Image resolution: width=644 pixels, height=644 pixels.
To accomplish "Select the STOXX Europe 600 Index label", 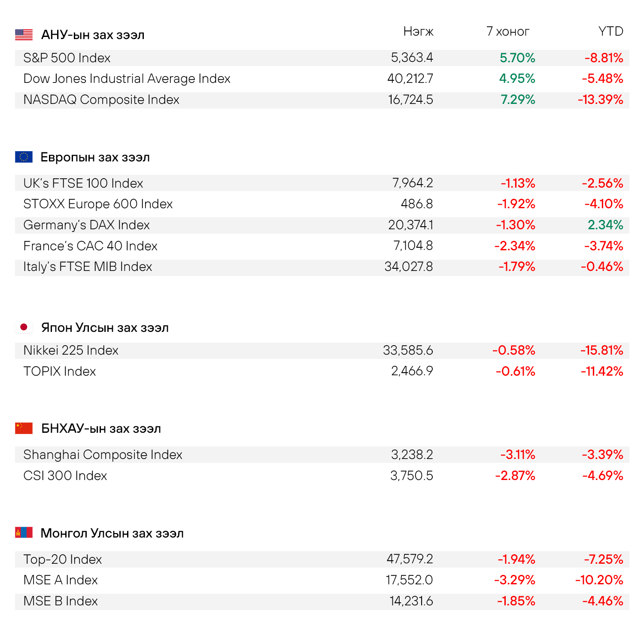I will tap(98, 204).
